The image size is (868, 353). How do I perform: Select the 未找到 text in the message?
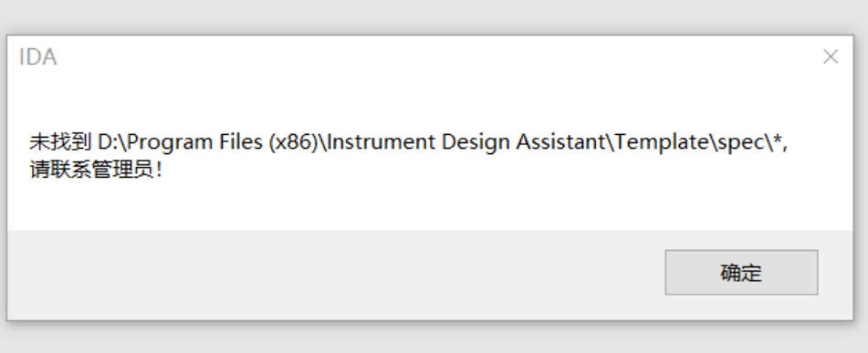point(61,142)
